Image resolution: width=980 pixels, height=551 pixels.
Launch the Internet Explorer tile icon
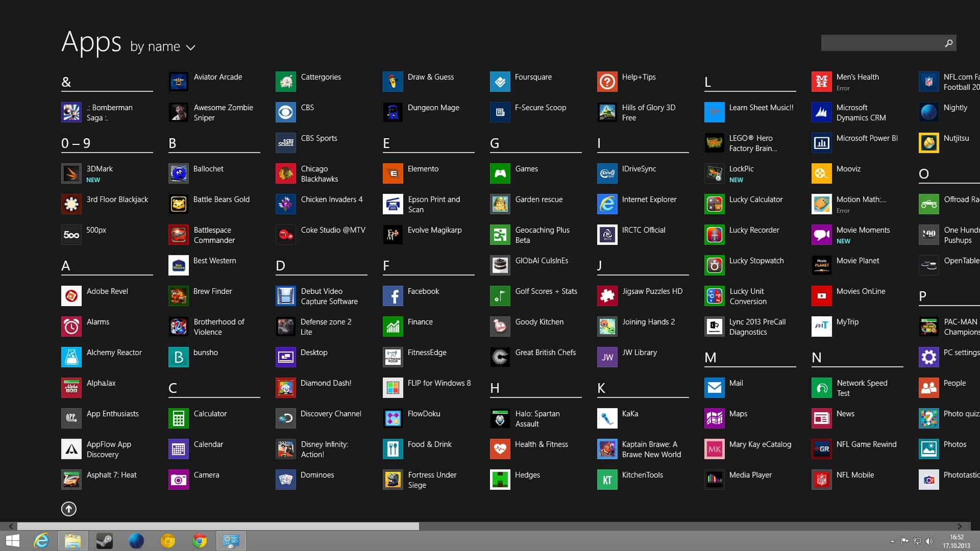[x=607, y=204]
